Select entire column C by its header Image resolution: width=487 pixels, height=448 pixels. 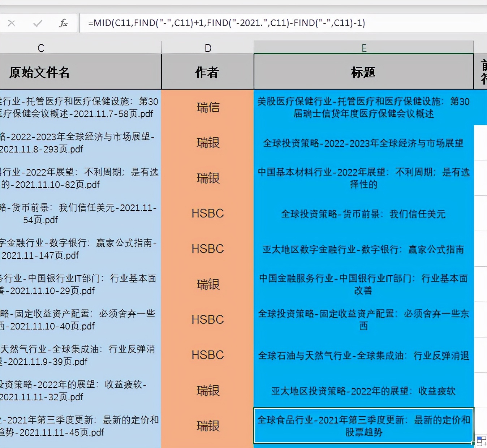click(40, 47)
